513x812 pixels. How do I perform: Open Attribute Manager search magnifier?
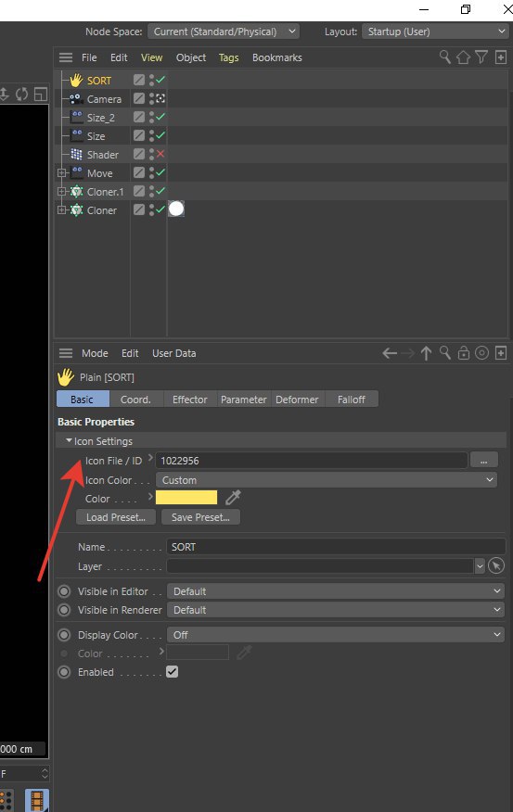(x=444, y=353)
